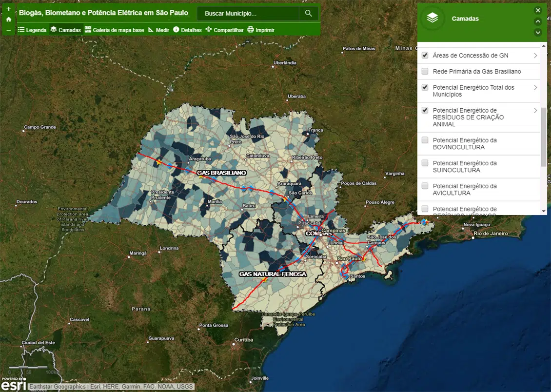Open the Detalhes info icon

176,30
